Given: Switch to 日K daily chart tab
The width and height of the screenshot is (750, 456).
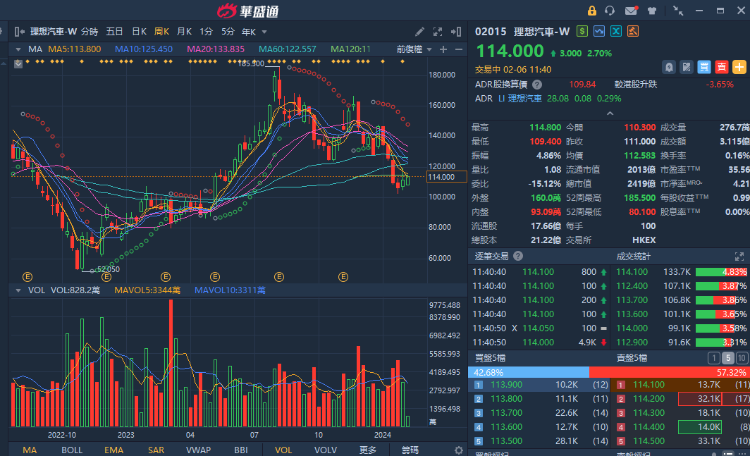Looking at the screenshot, I should click(139, 32).
